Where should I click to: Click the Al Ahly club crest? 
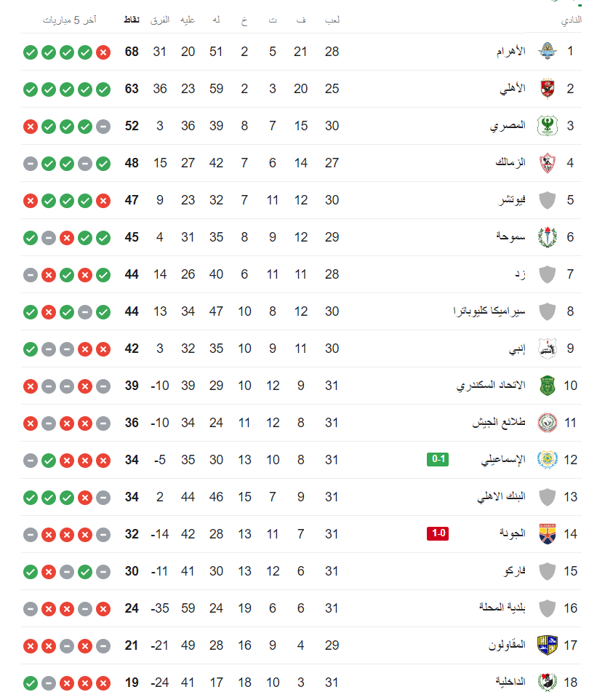548,89
